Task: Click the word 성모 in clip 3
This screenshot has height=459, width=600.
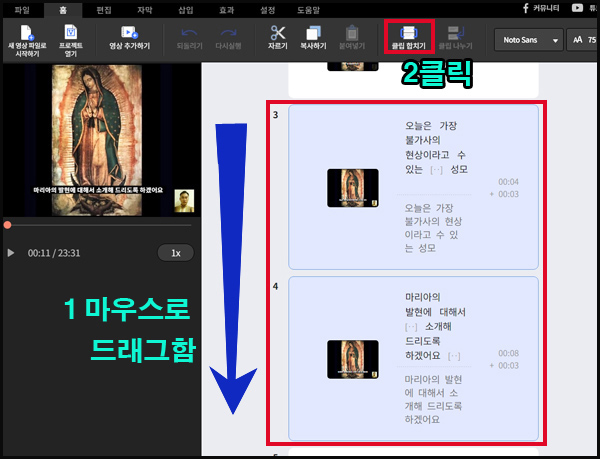Action: 459,169
